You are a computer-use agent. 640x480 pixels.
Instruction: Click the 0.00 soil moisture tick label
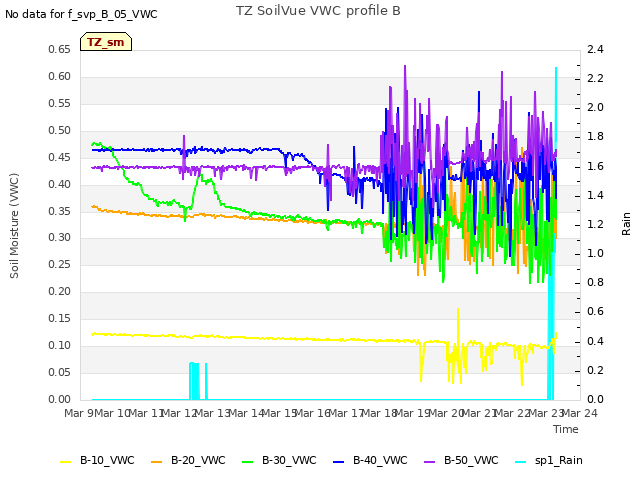[x=60, y=399]
